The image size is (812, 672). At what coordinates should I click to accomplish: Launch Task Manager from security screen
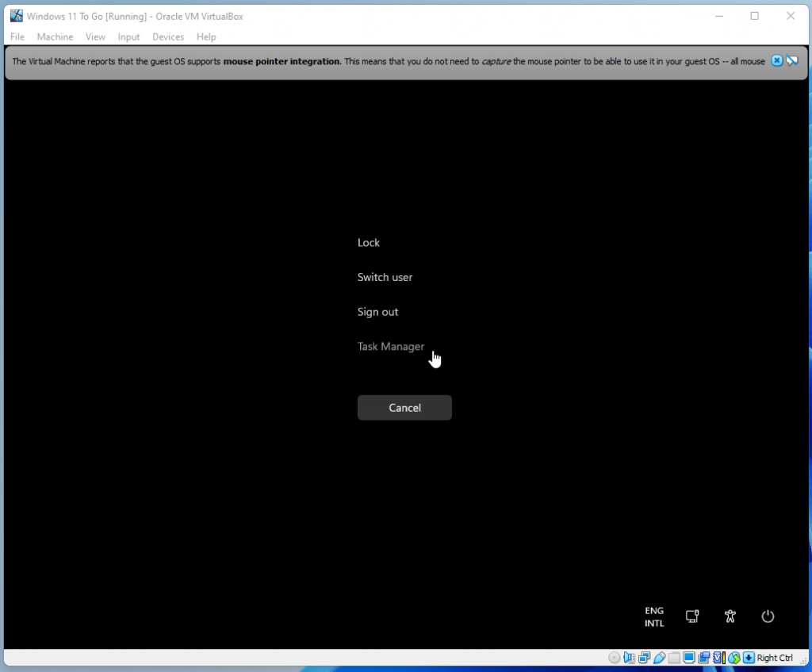391,347
